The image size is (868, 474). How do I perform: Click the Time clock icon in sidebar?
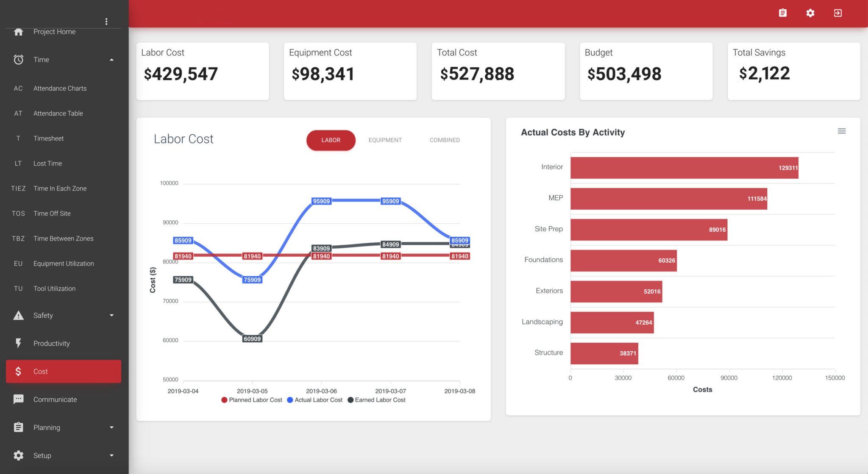click(18, 60)
